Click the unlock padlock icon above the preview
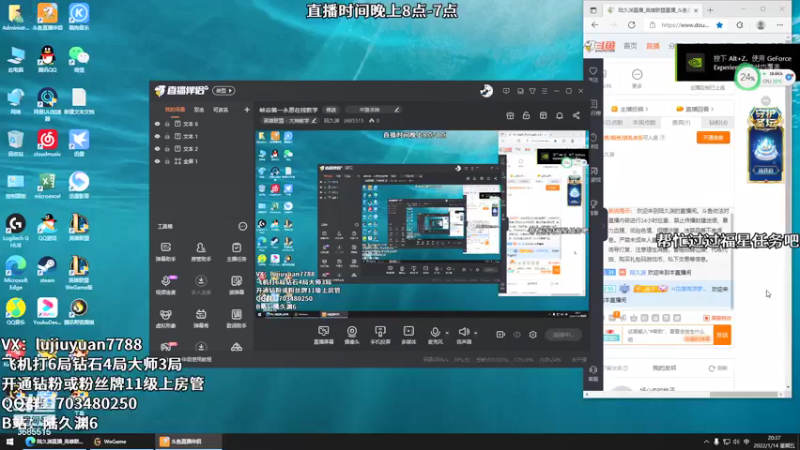The height and width of the screenshot is (450, 800). 526,116
